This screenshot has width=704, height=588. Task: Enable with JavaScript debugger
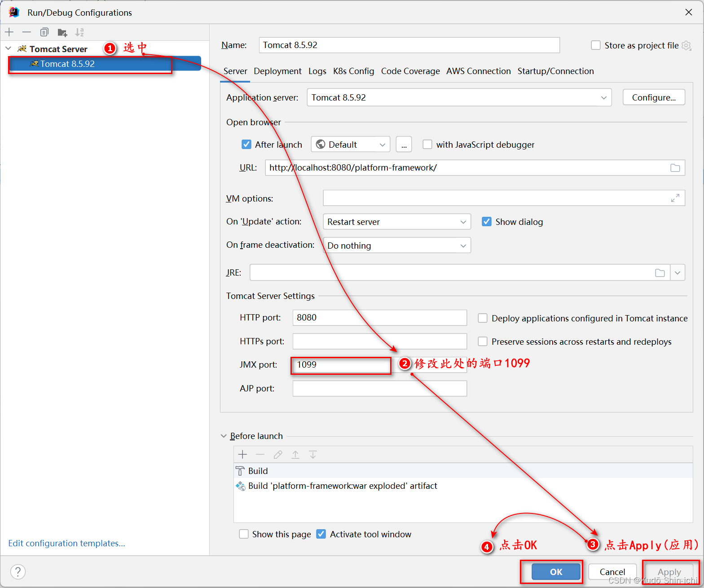[x=427, y=145]
